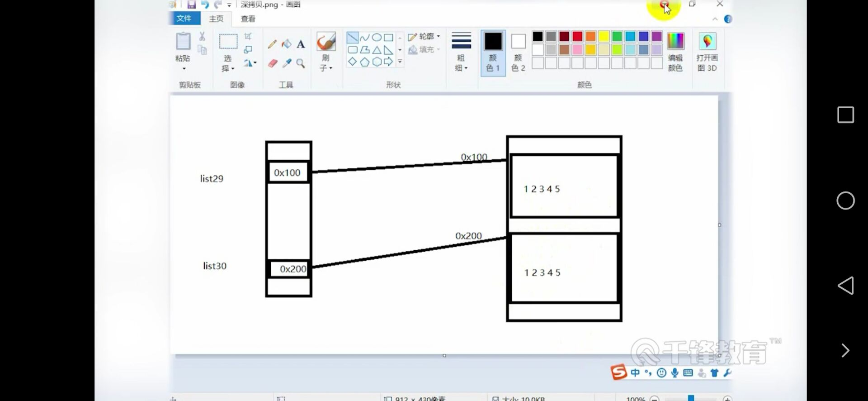Select the Color picker eyedropper tool
868x401 pixels.
[287, 63]
